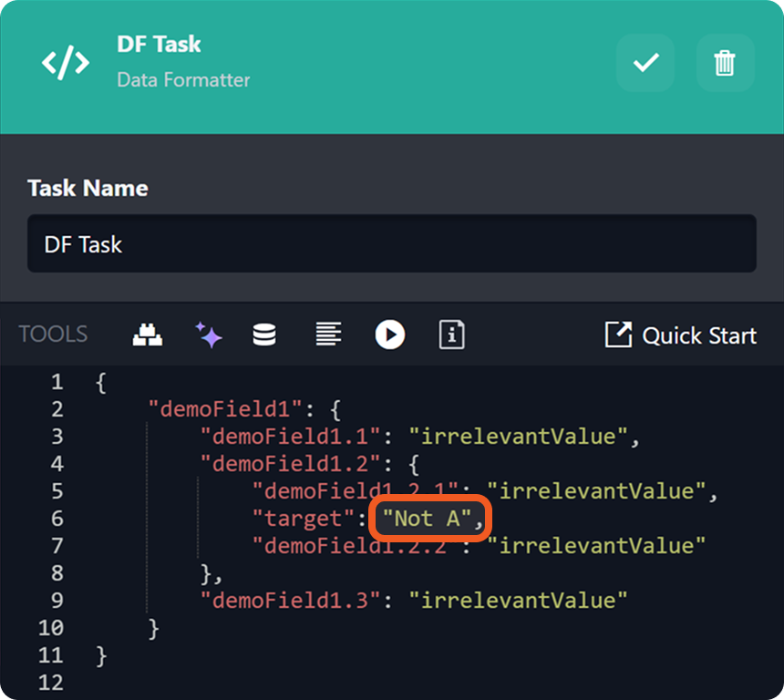Delete the task using the trash icon
Viewport: 784px width, 700px height.
tap(725, 63)
